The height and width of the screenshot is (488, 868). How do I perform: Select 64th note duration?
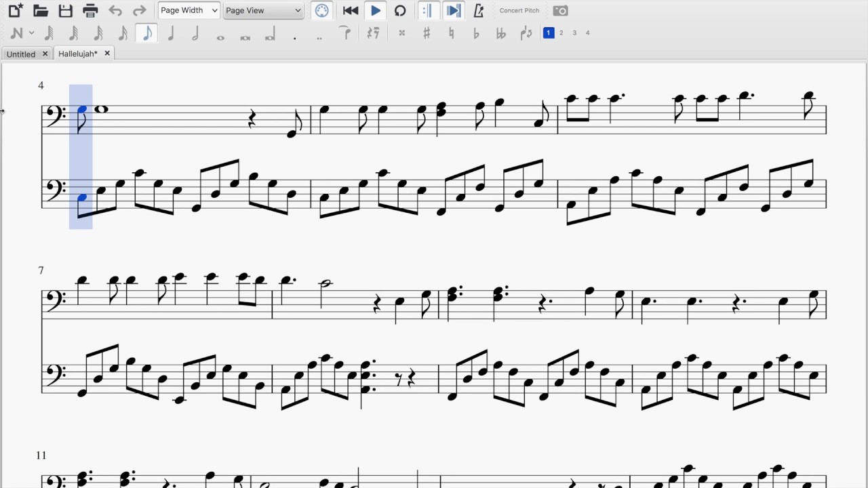pyautogui.click(x=73, y=33)
